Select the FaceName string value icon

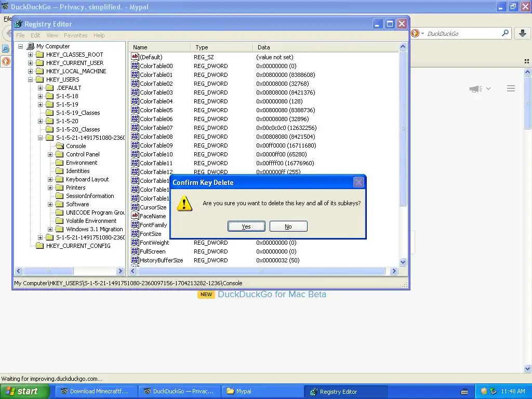pyautogui.click(x=135, y=216)
